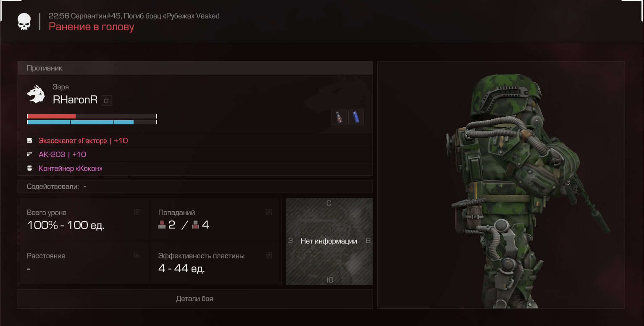Copy the player name RHaronR
Viewport: 644px width, 326px height.
point(107,100)
